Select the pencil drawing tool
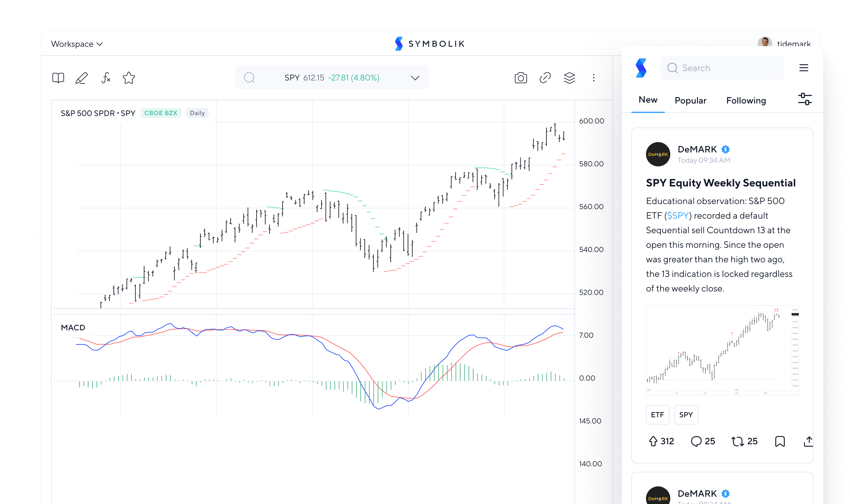 [x=81, y=78]
